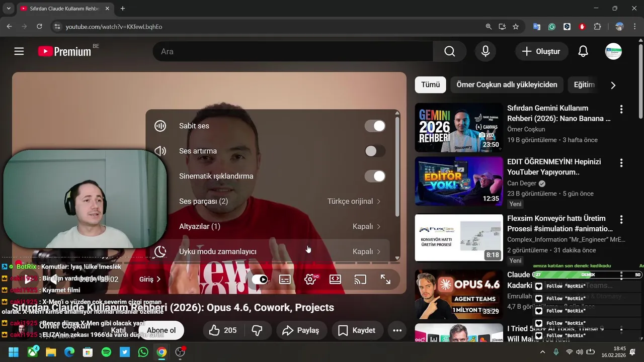The image size is (644, 362).
Task: Click the Abone ol subscribe button
Action: [161, 330]
